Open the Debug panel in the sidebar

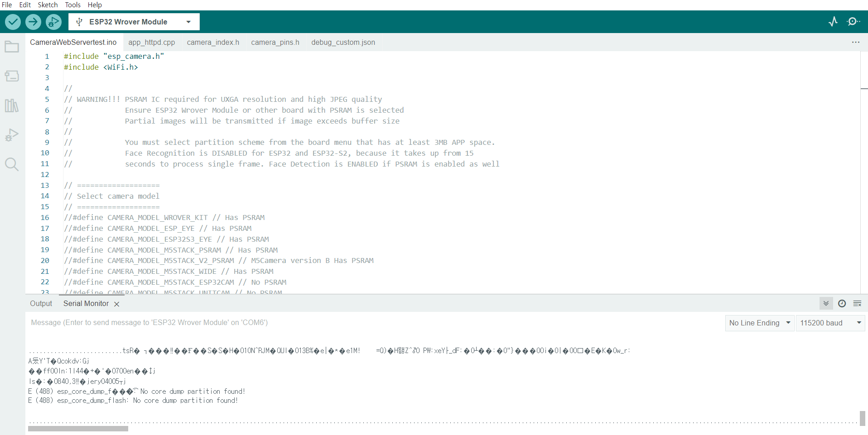[12, 135]
